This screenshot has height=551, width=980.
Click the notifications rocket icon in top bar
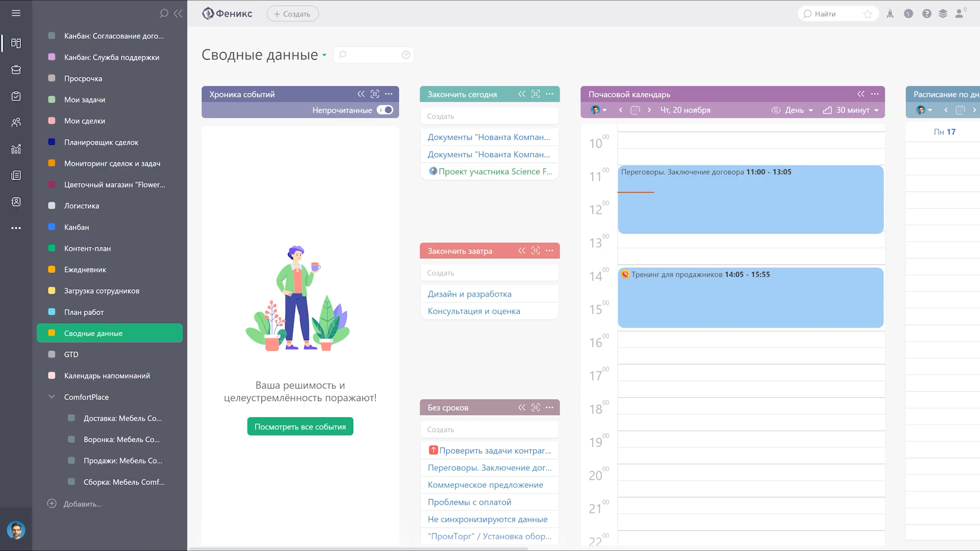[x=890, y=14]
